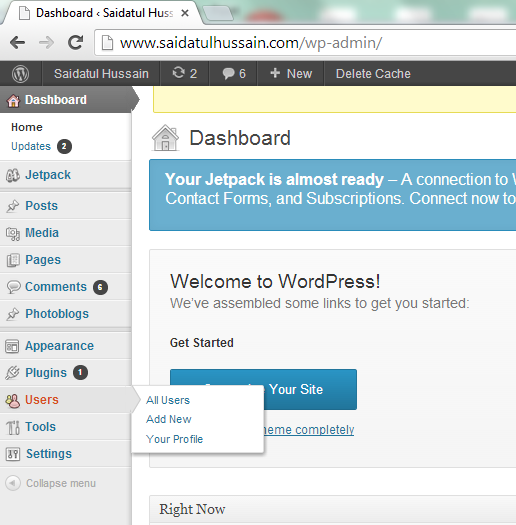Image resolution: width=516 pixels, height=525 pixels.
Task: Click the Jetpack icon in the sidebar
Action: pos(13,175)
